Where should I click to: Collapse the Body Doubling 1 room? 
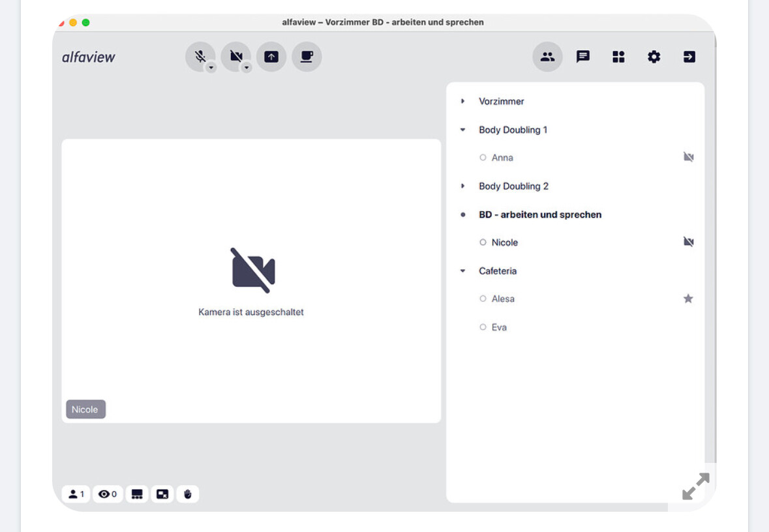(x=462, y=130)
